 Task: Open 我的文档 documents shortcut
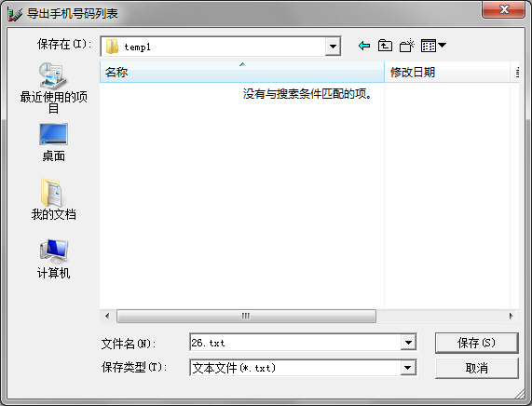click(x=54, y=199)
